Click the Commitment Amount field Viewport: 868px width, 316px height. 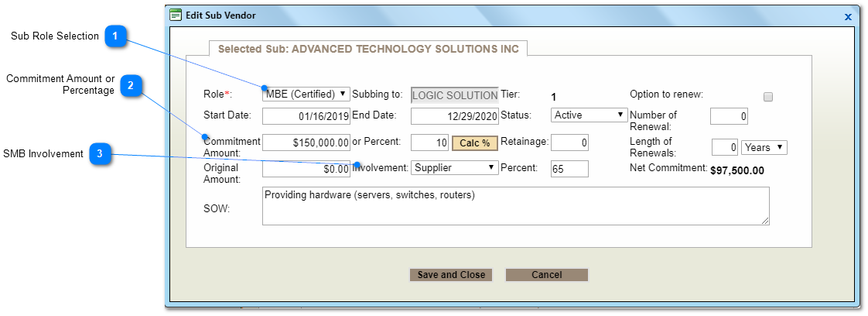tap(306, 143)
